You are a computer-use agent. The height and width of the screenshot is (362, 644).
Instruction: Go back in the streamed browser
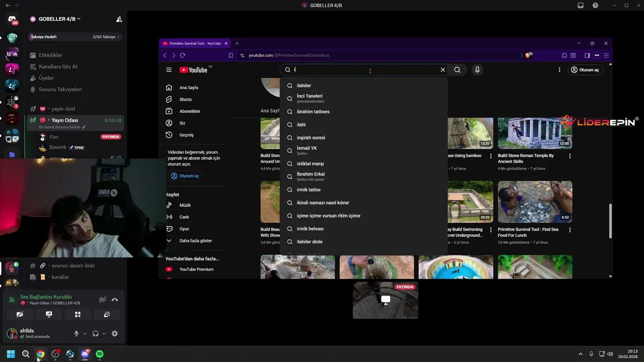(x=165, y=55)
